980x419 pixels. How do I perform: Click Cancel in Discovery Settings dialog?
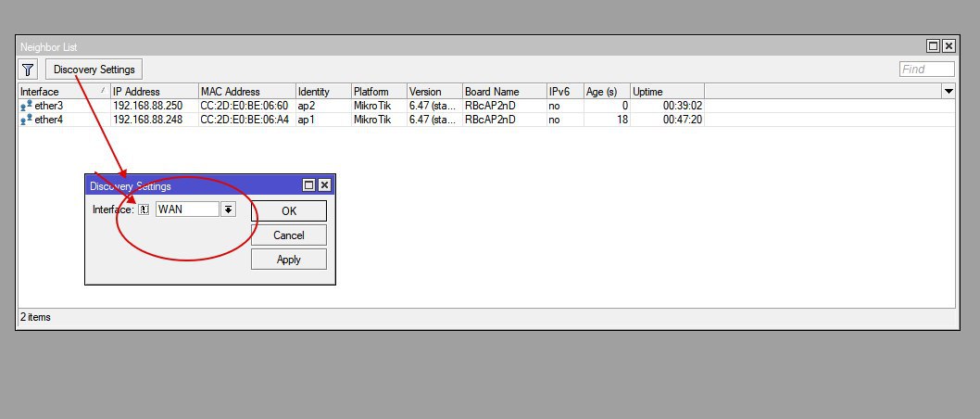click(x=289, y=235)
